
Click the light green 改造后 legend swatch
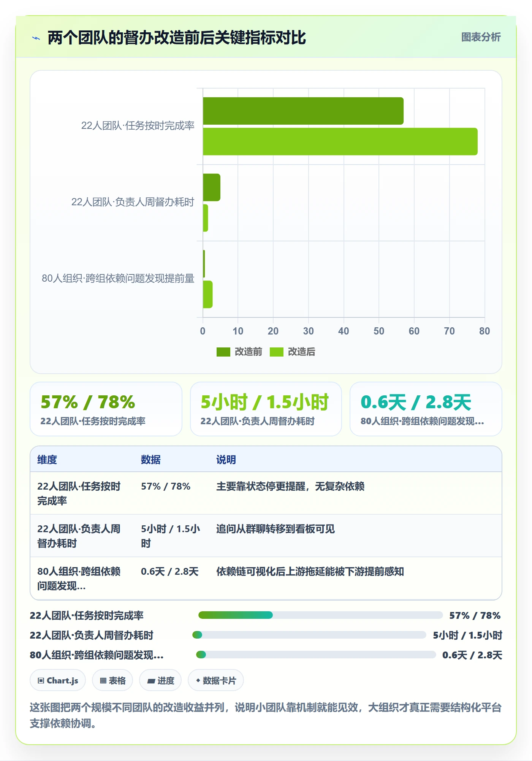(x=277, y=352)
